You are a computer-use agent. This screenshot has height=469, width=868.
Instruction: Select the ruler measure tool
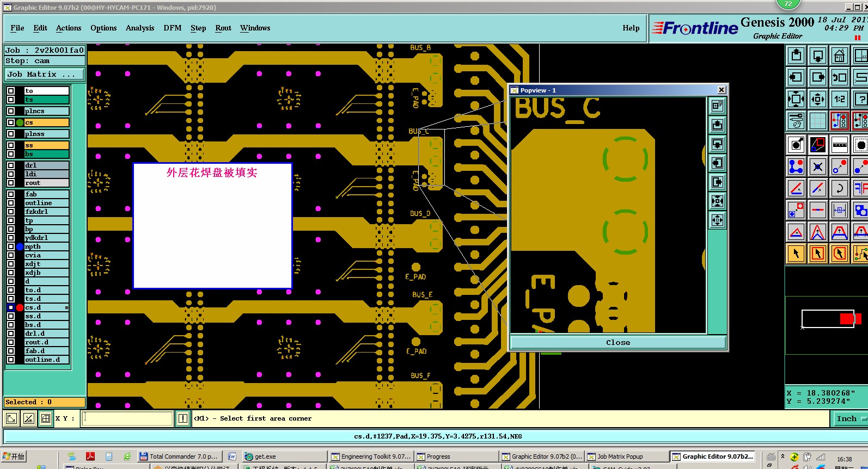point(839,145)
